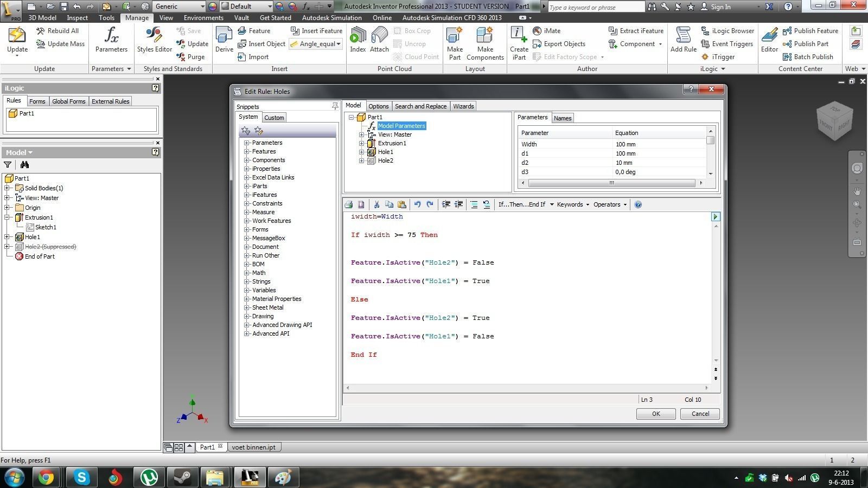Expand the Parameters snippet node

point(247,143)
